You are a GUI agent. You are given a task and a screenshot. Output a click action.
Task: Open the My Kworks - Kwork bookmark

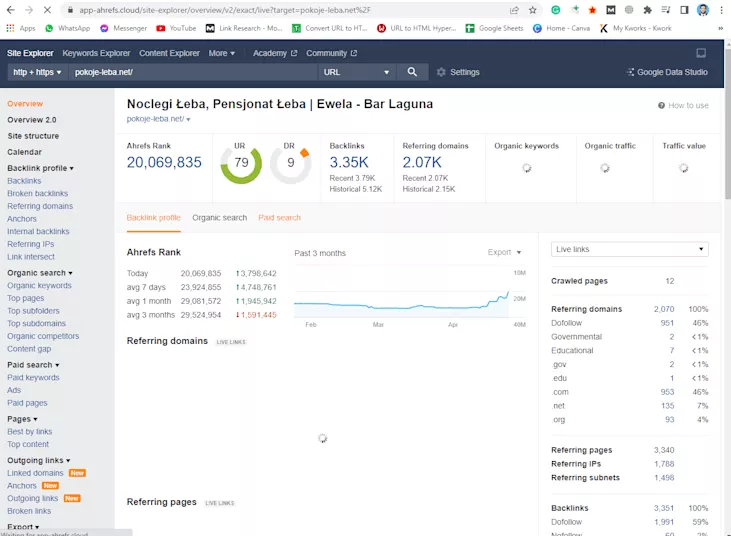point(635,28)
